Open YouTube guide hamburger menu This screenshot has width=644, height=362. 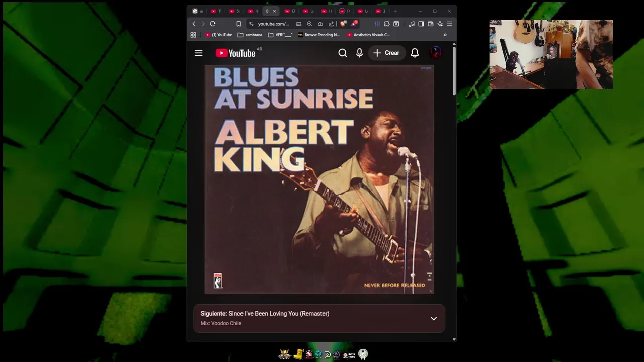coord(199,53)
